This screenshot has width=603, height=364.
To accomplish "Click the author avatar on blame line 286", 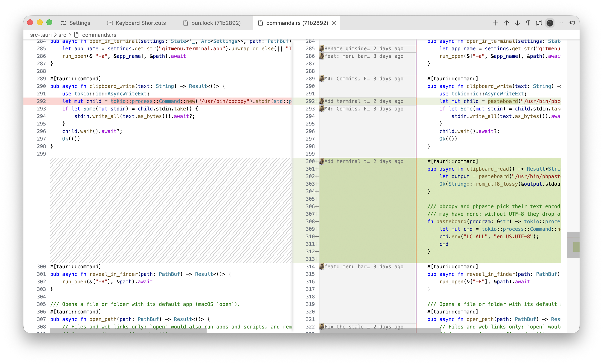I will (322, 56).
